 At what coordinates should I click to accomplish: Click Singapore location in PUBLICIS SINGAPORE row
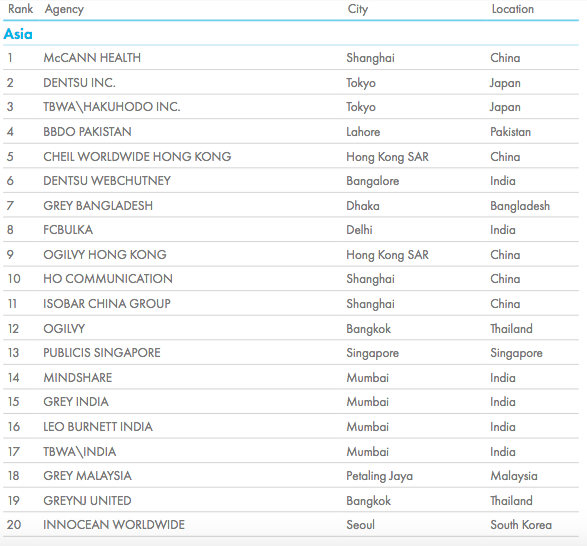(x=516, y=353)
